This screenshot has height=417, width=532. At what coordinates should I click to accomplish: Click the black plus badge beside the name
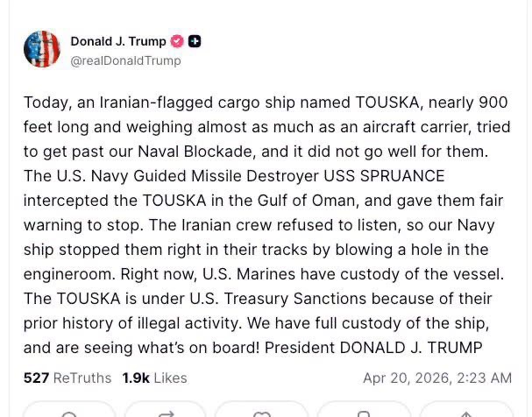[195, 41]
